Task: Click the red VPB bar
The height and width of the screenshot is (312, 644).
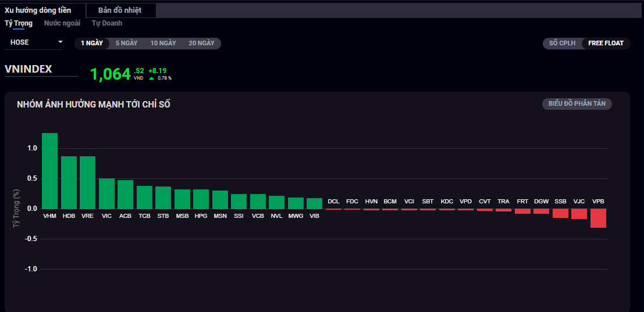Action: click(x=598, y=218)
